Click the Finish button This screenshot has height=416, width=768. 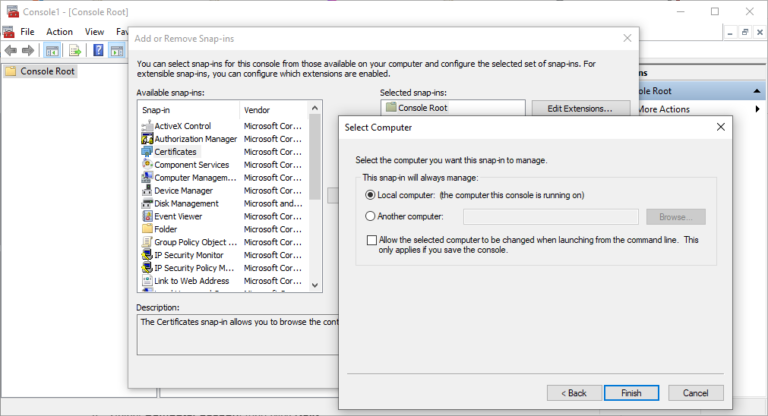pyautogui.click(x=631, y=393)
